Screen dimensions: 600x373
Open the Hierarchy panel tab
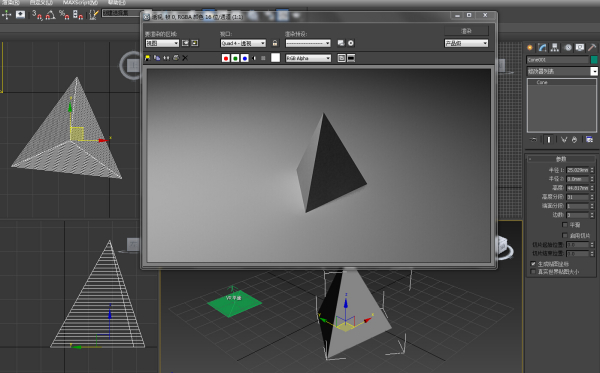coord(555,47)
